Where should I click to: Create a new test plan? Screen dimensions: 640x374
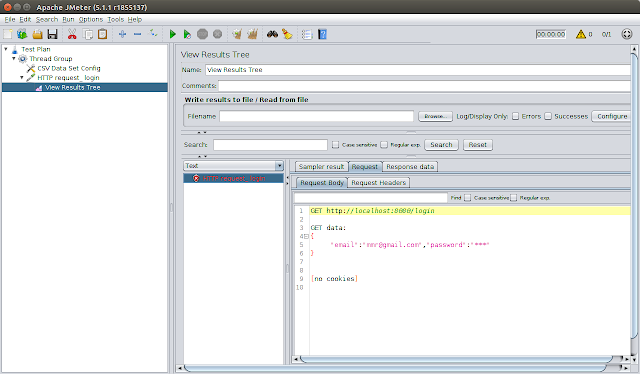7,34
